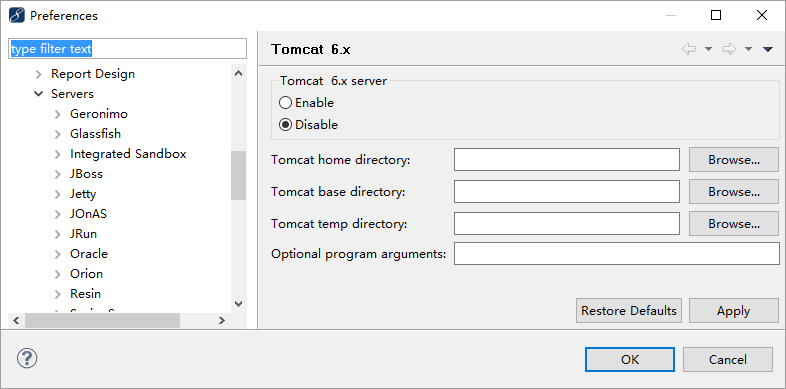Image resolution: width=786 pixels, height=389 pixels.
Task: Collapse the Servers tree node
Action: [x=39, y=94]
